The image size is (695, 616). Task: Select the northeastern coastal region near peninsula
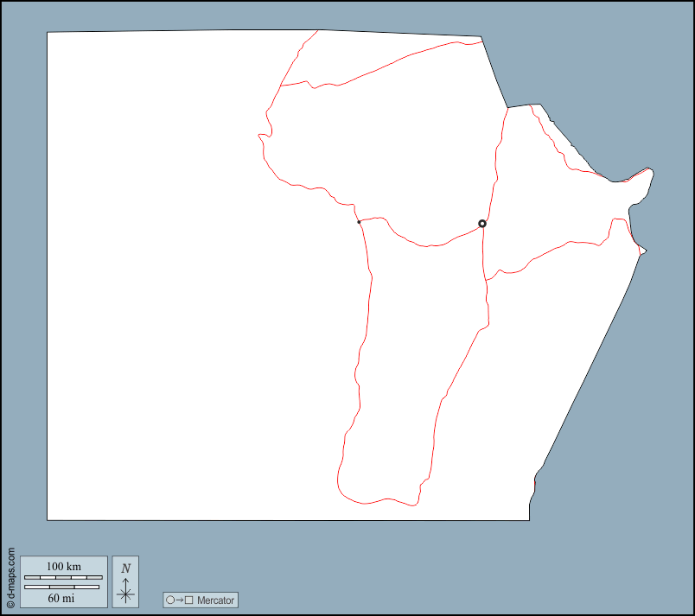(553, 199)
